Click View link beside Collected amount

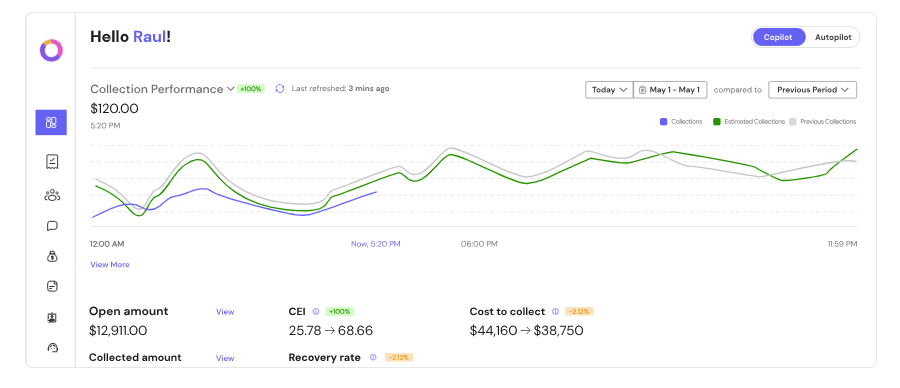pyautogui.click(x=225, y=358)
